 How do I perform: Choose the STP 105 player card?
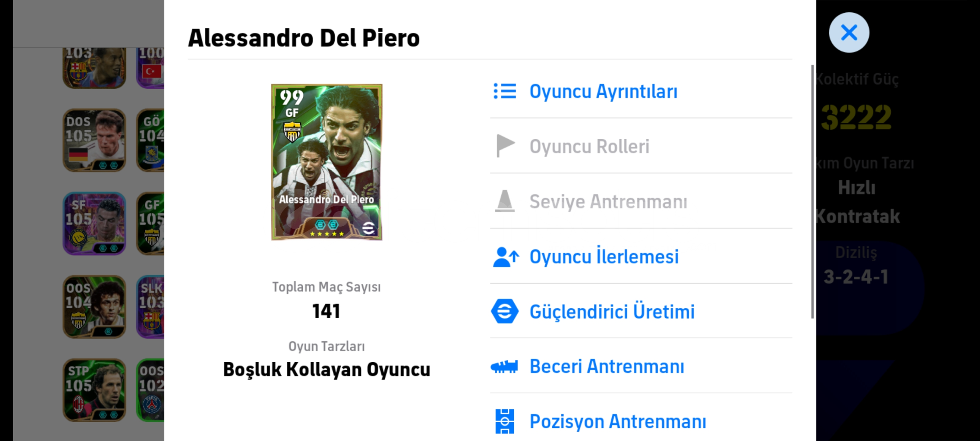coord(94,390)
